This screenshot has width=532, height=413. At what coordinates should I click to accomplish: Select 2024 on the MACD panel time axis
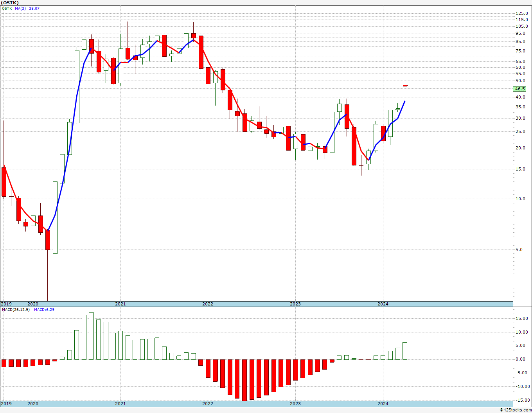(x=383, y=404)
